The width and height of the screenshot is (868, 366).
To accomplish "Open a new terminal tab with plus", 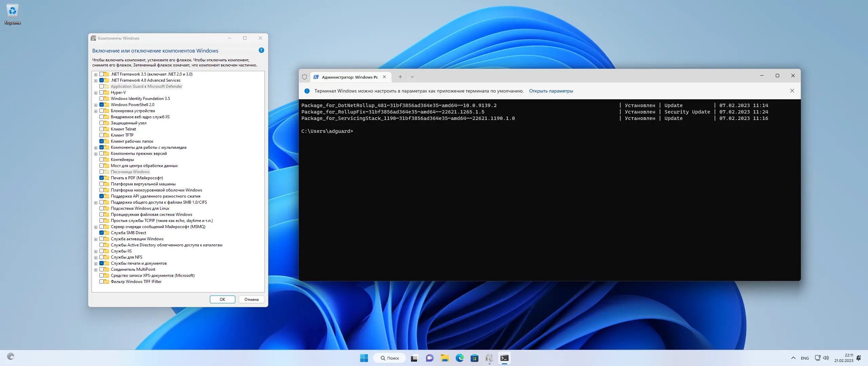I will (400, 77).
